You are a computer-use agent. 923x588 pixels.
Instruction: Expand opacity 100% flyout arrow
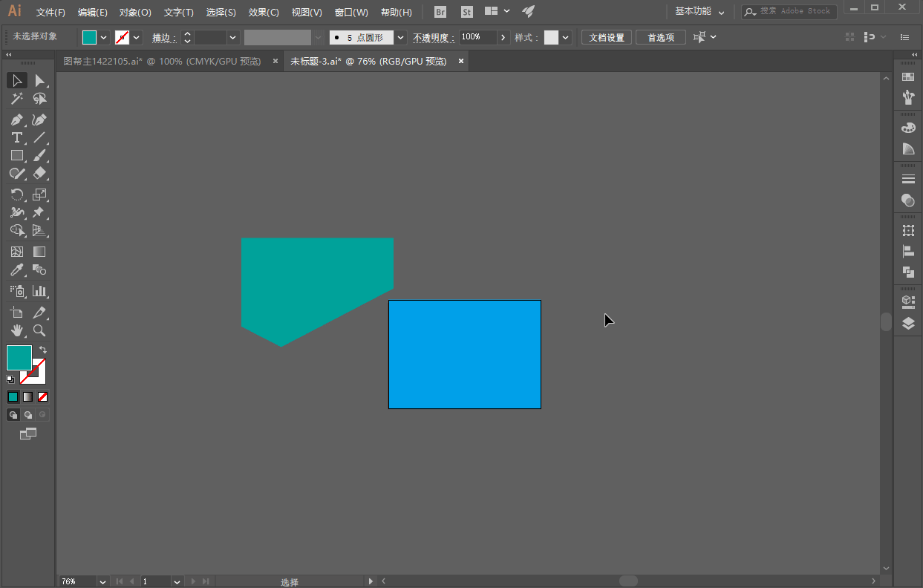click(x=503, y=37)
